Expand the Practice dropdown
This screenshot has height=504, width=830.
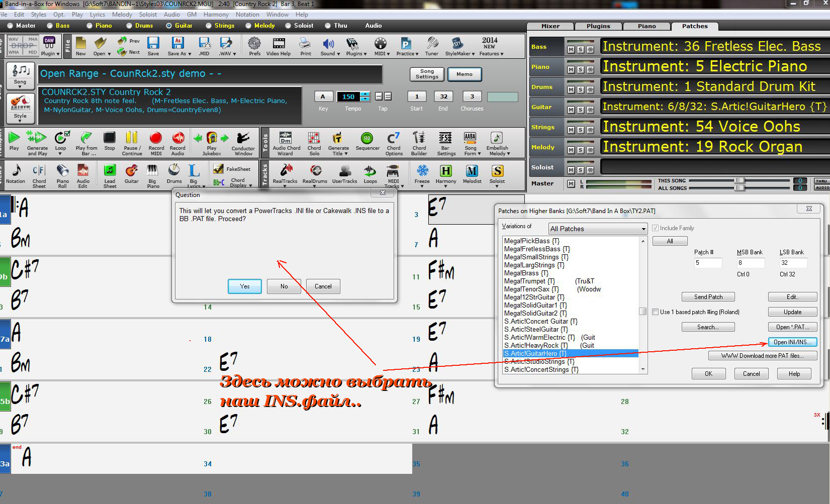417,54
